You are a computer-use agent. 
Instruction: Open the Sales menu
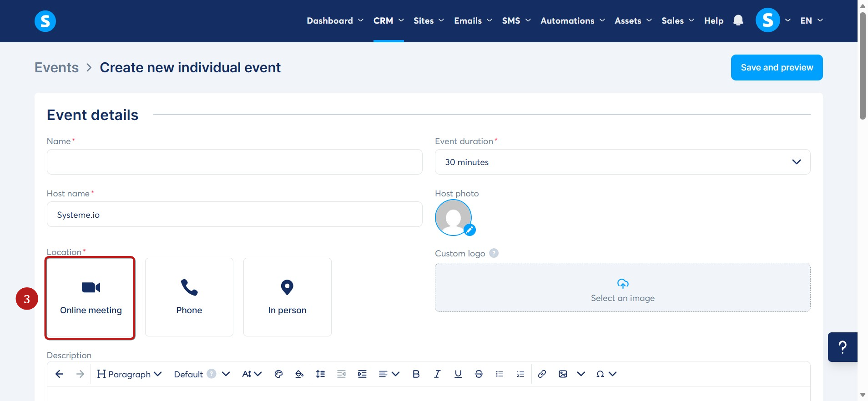coord(678,20)
